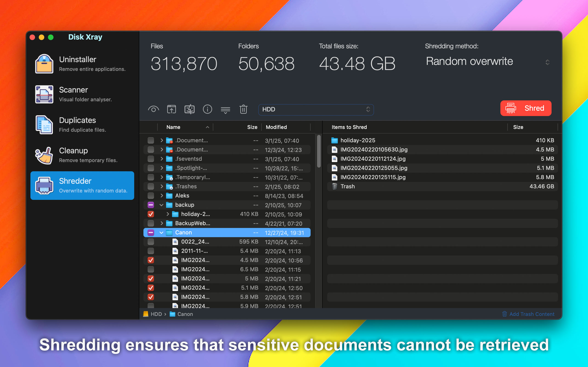Open the HDD drive selector

[316, 110]
